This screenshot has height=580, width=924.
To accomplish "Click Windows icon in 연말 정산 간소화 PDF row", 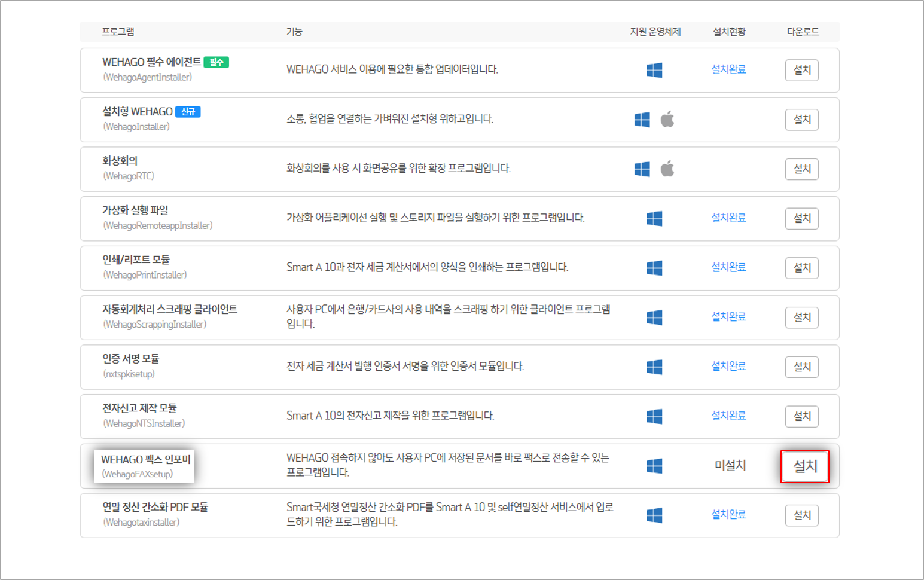I will [654, 515].
